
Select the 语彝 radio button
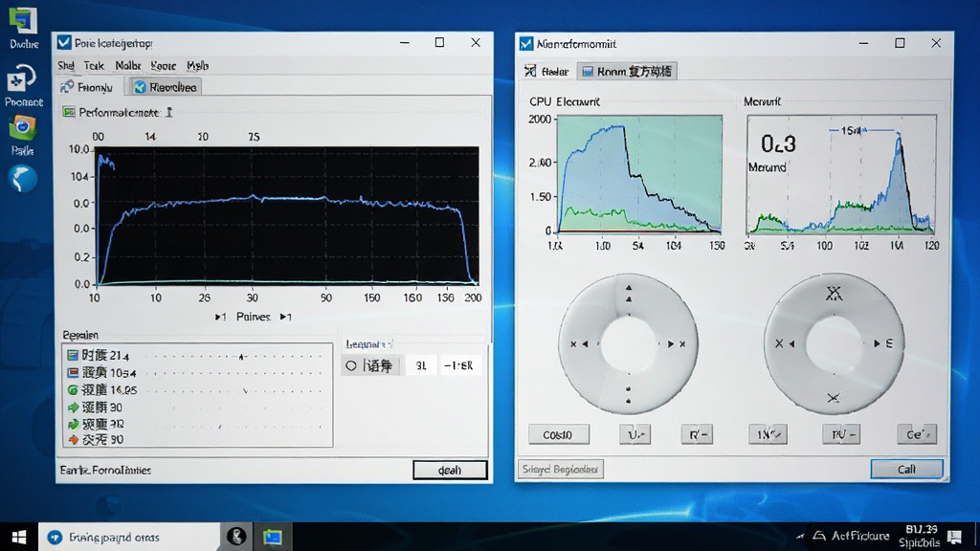[351, 365]
